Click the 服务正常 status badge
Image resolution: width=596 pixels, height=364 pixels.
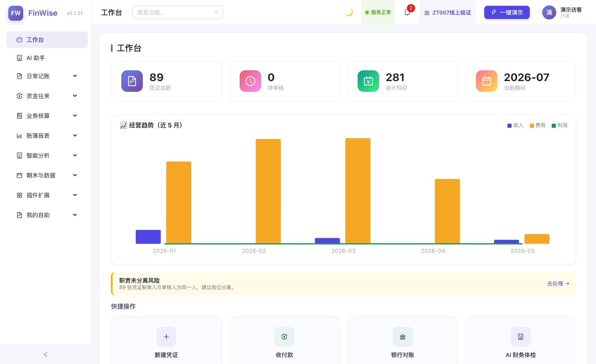[x=378, y=12]
